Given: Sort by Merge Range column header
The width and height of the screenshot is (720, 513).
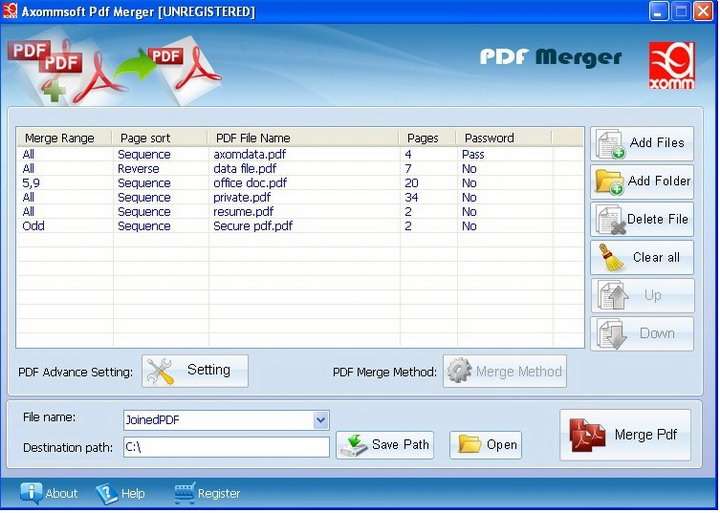Looking at the screenshot, I should pos(64,138).
